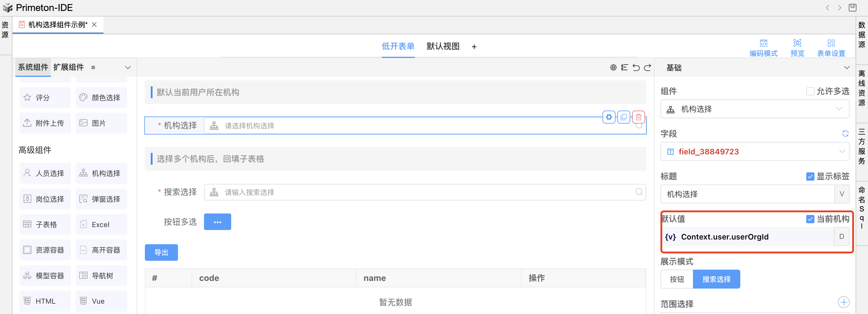The height and width of the screenshot is (314, 868).
Task: Delete the selected component with trash icon
Action: point(638,117)
